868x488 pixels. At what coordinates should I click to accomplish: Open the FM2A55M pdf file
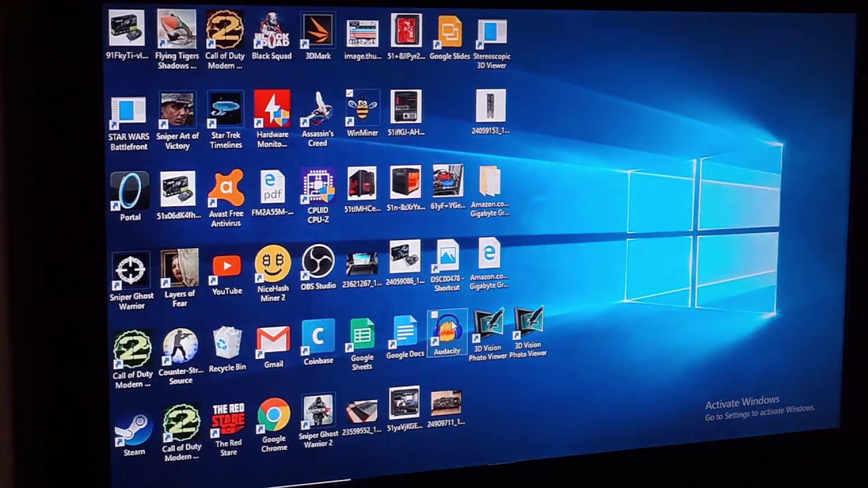point(273,192)
